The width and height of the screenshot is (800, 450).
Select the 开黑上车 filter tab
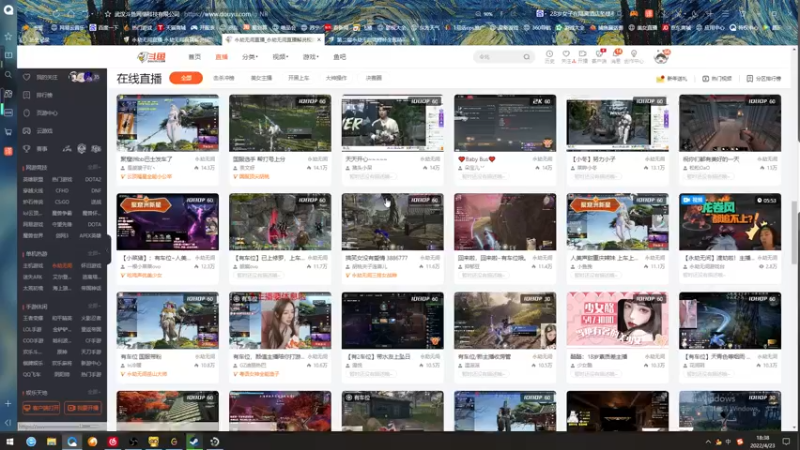click(x=298, y=78)
